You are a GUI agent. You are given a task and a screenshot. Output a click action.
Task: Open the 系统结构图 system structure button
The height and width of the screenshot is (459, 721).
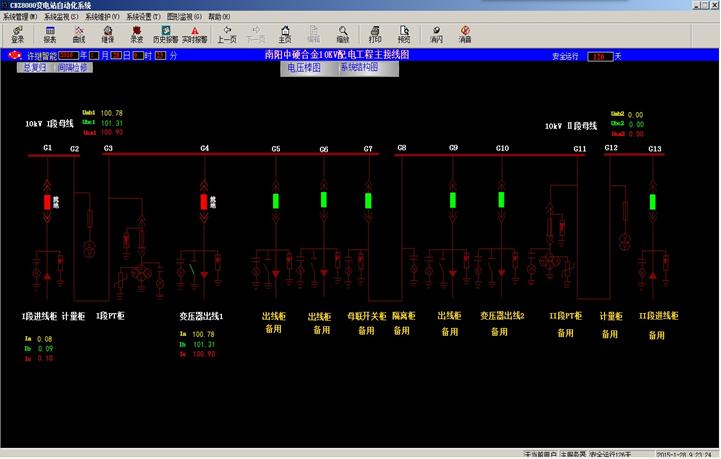[x=359, y=68]
